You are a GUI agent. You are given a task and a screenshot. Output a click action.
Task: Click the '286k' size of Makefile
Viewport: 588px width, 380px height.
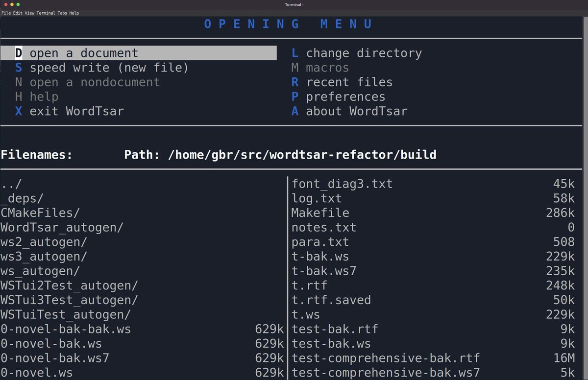(x=560, y=213)
